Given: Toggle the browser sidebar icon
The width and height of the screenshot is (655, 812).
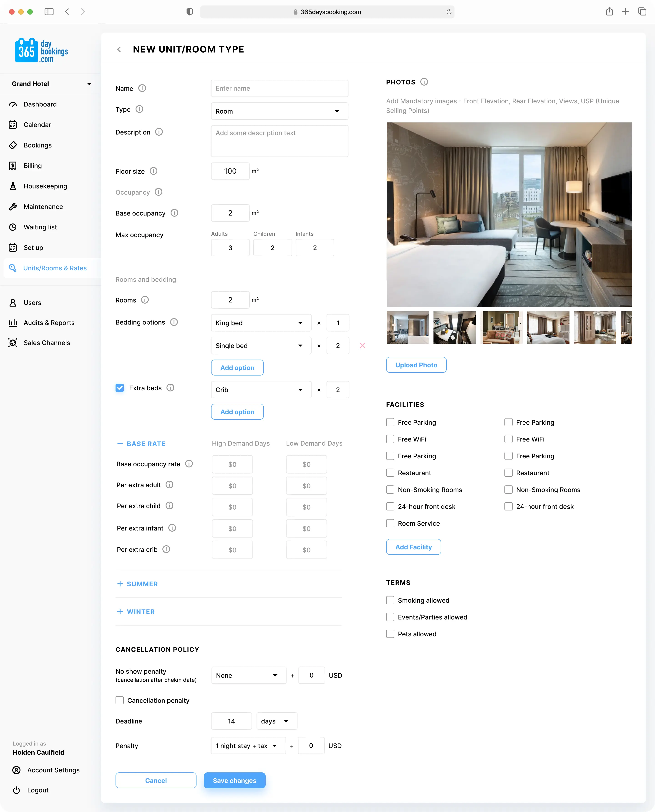Looking at the screenshot, I should pos(49,12).
